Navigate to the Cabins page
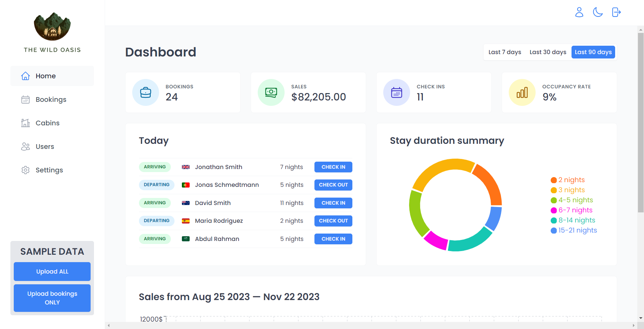 52,123
